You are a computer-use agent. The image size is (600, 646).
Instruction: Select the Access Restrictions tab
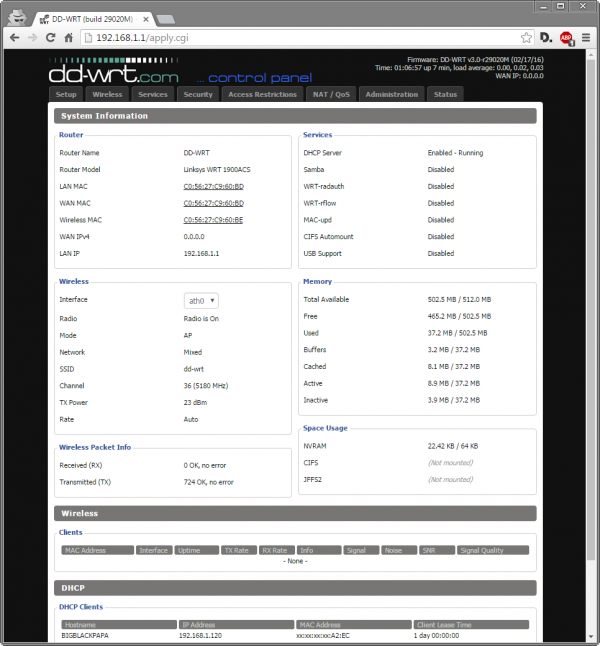pos(262,94)
